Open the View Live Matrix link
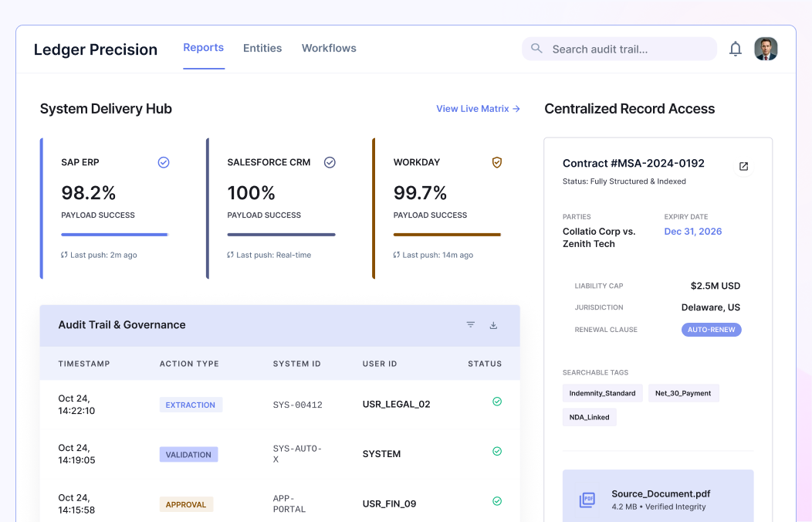The width and height of the screenshot is (812, 522). pos(478,109)
